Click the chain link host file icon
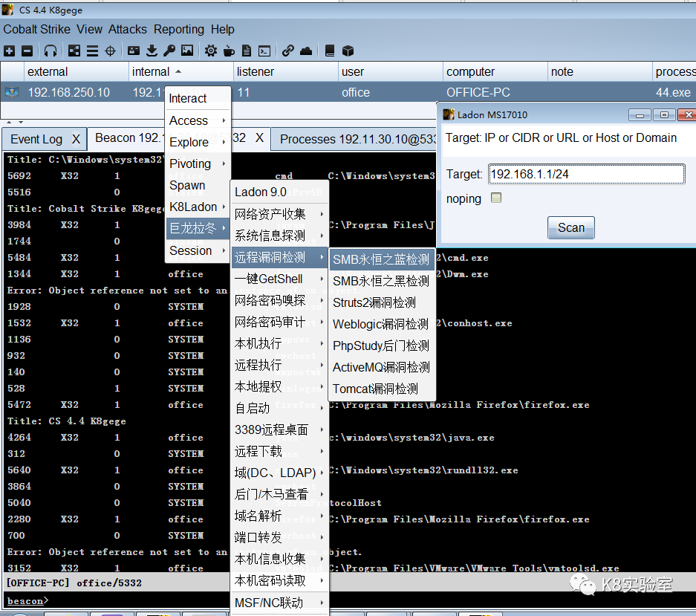Screen dimensions: 696x616 288,51
